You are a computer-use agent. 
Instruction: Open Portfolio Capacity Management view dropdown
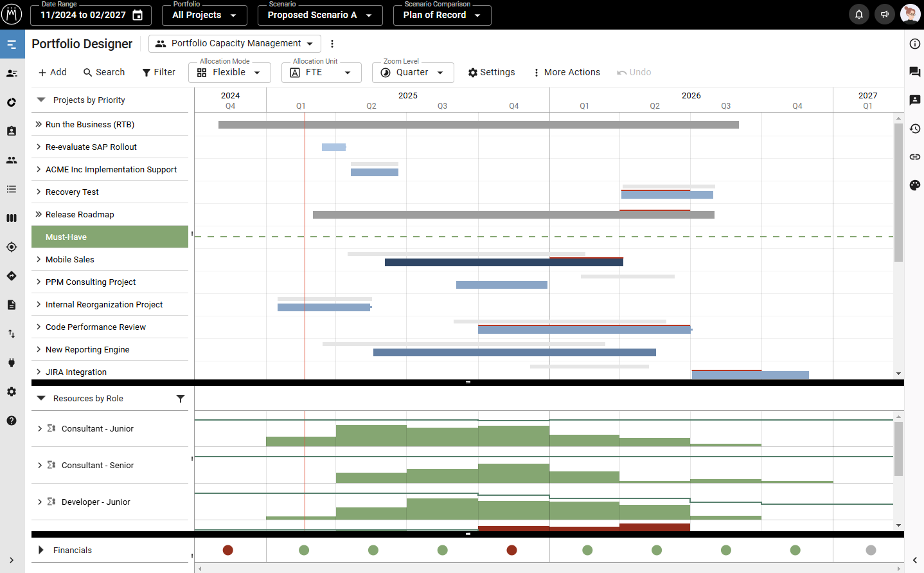coord(235,44)
